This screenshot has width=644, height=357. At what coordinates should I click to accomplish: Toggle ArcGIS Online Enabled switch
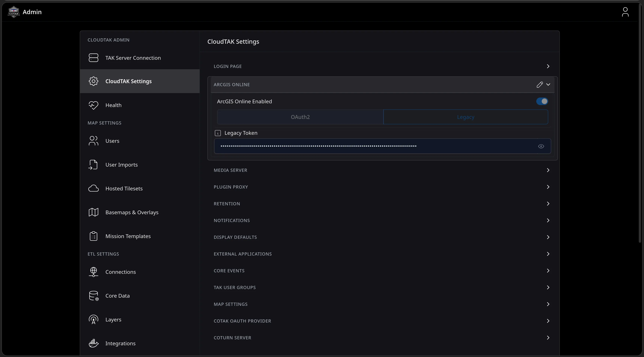coord(542,101)
